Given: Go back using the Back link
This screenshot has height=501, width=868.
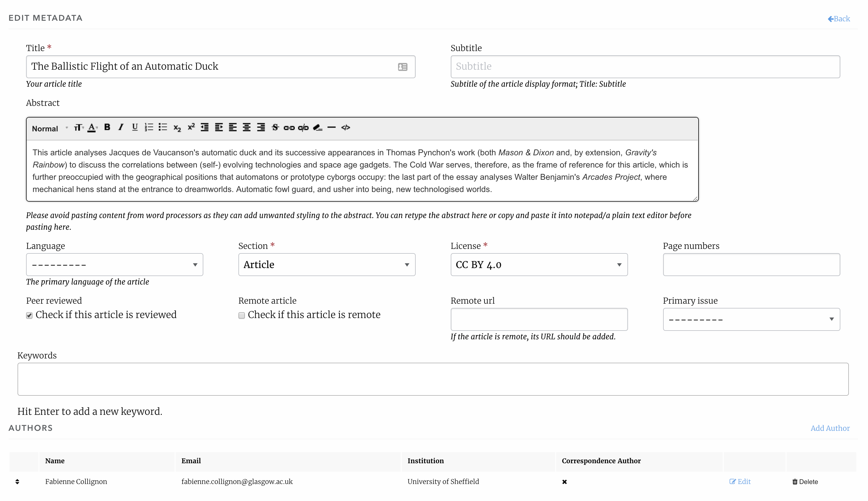Looking at the screenshot, I should (839, 19).
